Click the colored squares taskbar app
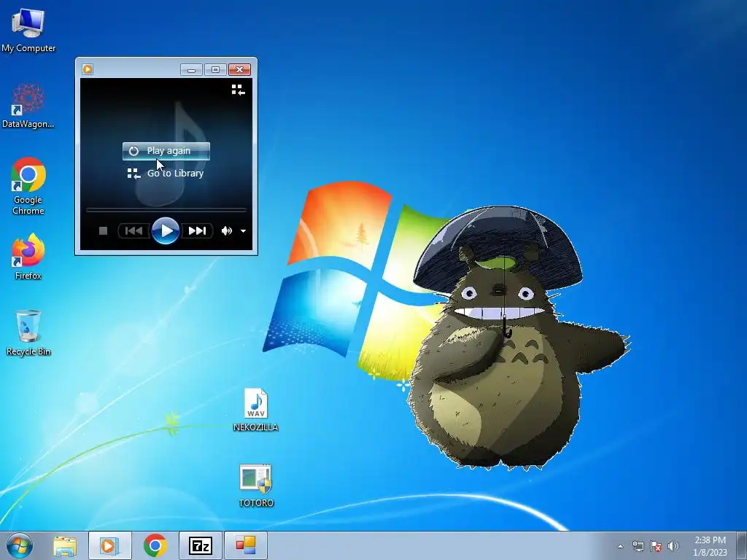747x560 pixels. [245, 545]
